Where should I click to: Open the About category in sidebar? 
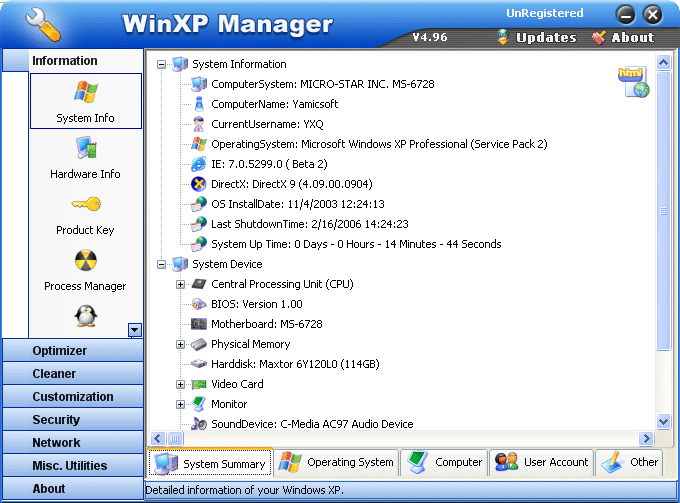pos(73,489)
